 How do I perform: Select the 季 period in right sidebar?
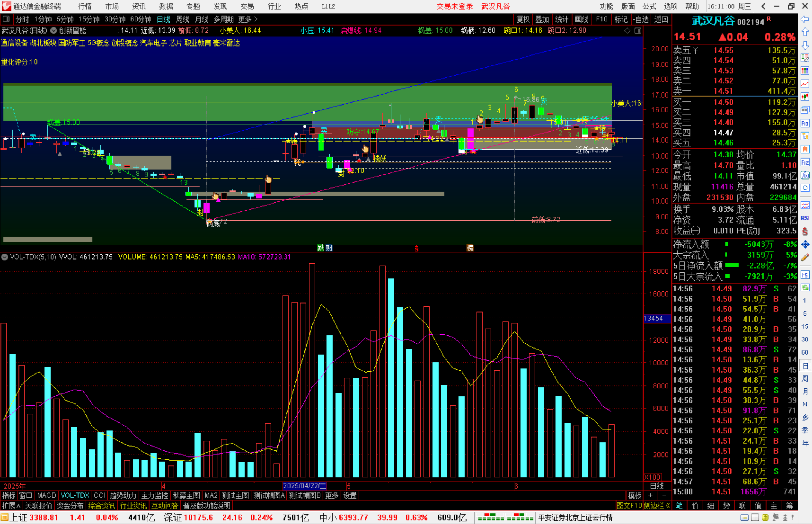[805, 430]
